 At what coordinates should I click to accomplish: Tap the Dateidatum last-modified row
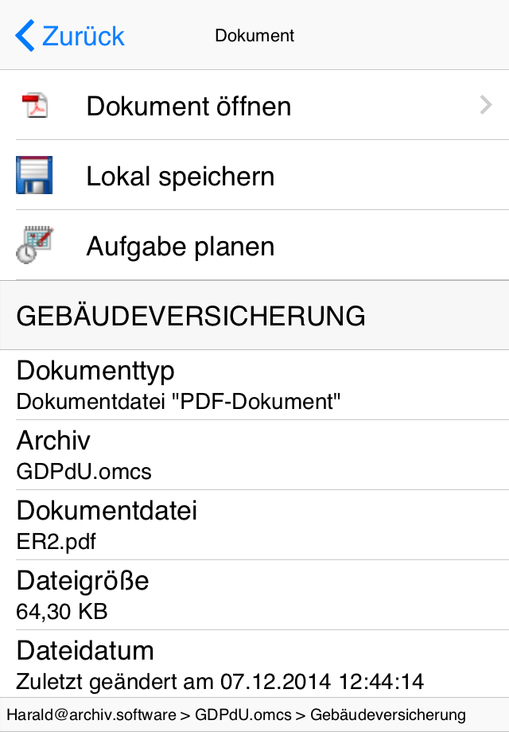[x=254, y=664]
